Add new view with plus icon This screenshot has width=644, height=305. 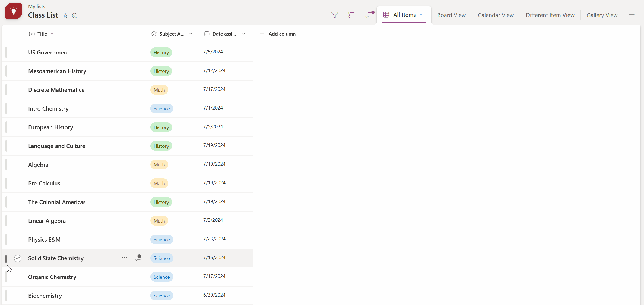632,15
